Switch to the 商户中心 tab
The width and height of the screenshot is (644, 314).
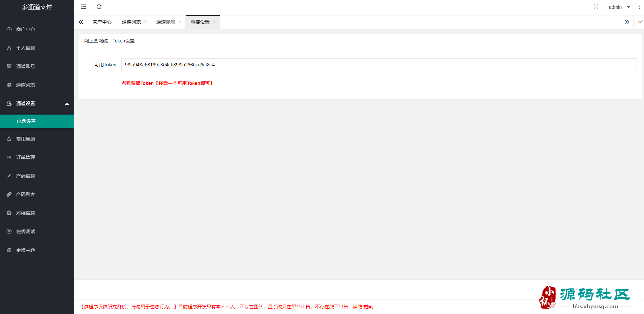tap(102, 22)
